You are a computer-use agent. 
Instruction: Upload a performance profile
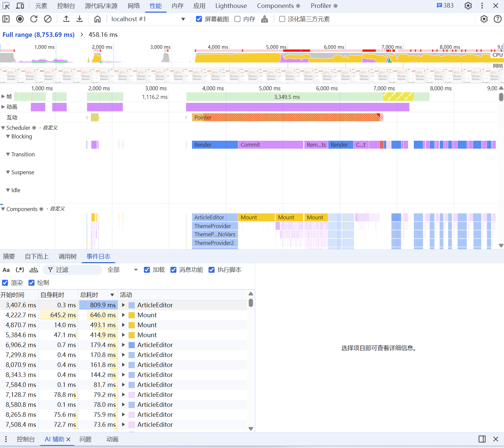coord(66,19)
